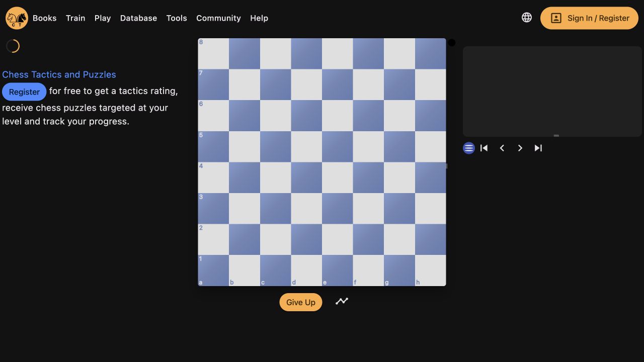Open the Play menu

pyautogui.click(x=103, y=18)
